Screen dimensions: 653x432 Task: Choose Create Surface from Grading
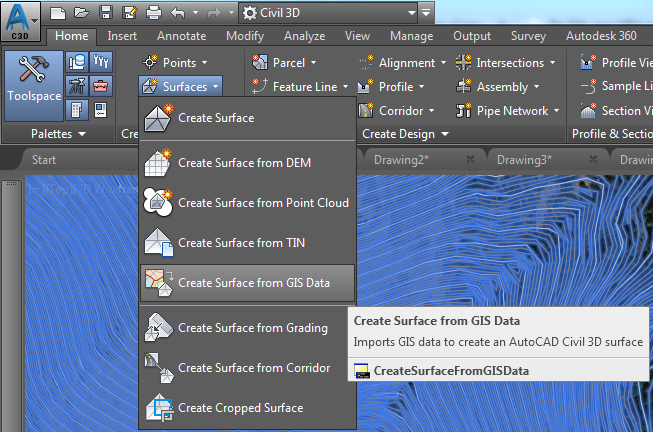252,328
